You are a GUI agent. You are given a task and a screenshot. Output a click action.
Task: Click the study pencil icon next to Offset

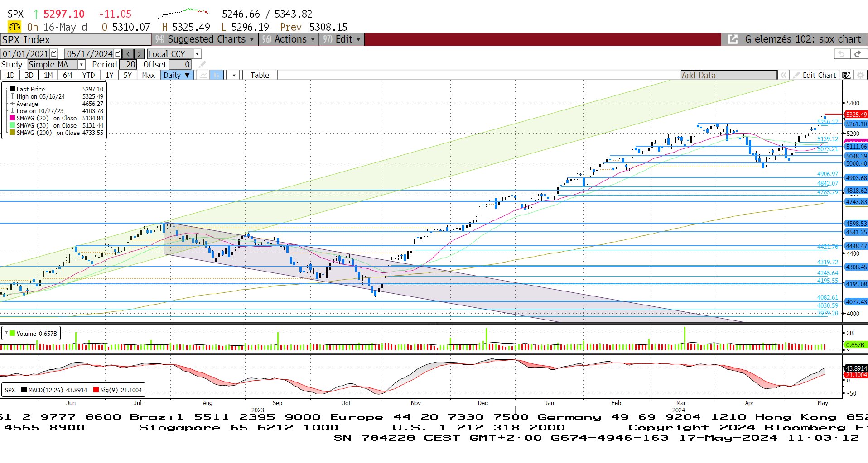tap(202, 64)
